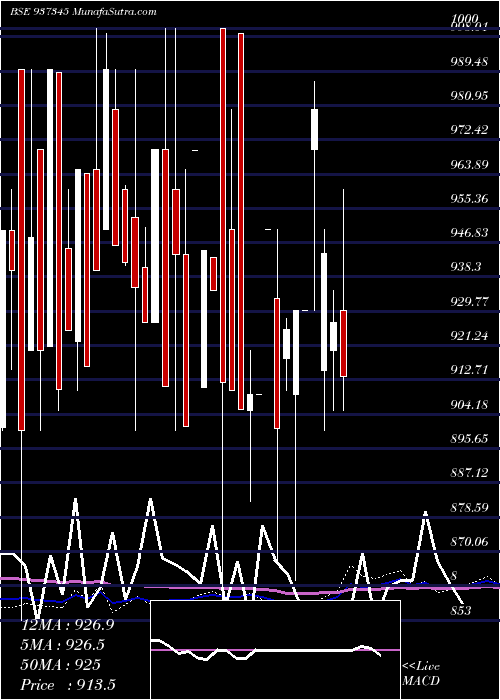The height and width of the screenshot is (700, 500).
Task: Click the 12MA : 926.9 readout
Action: point(67,625)
